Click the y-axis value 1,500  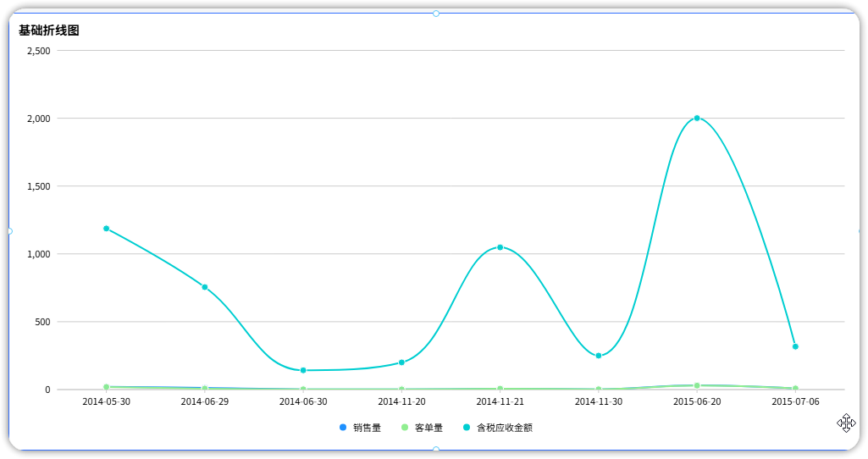click(x=39, y=186)
